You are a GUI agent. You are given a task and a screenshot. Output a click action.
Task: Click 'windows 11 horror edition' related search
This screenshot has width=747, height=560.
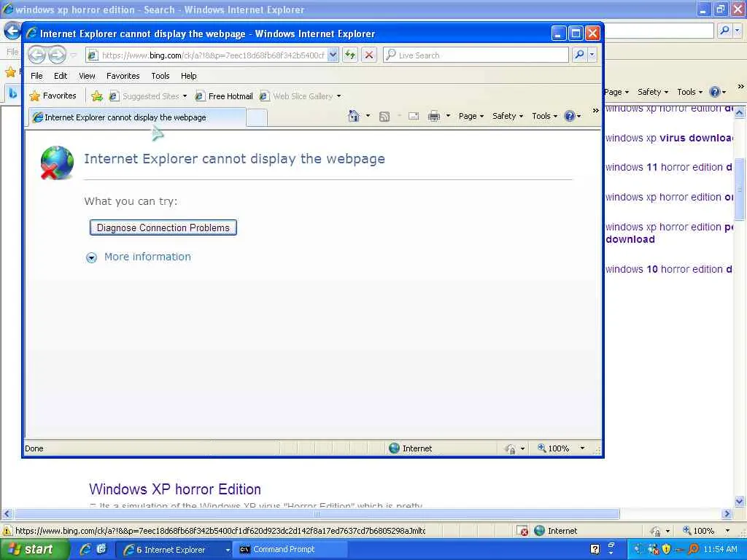tap(670, 167)
